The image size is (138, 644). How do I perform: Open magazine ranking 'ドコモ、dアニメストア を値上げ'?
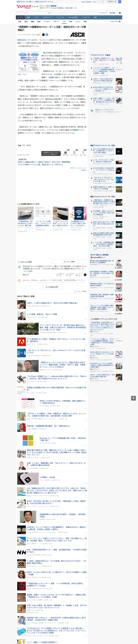pyautogui.click(x=104, y=161)
